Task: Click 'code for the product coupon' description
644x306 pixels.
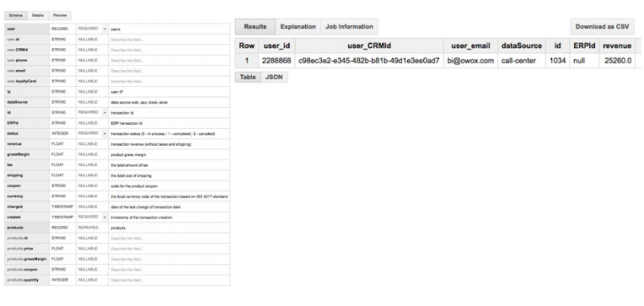Action: (x=134, y=186)
